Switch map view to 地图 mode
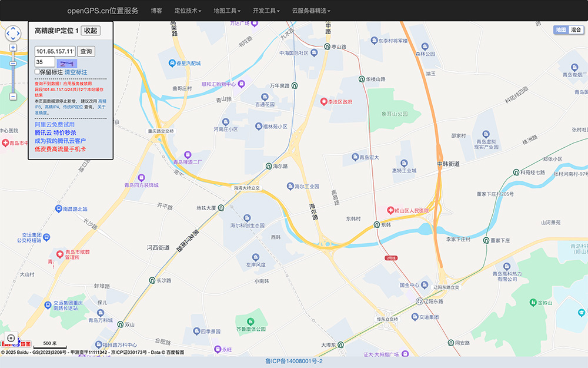Viewport: 588px width, 368px height. point(561,29)
